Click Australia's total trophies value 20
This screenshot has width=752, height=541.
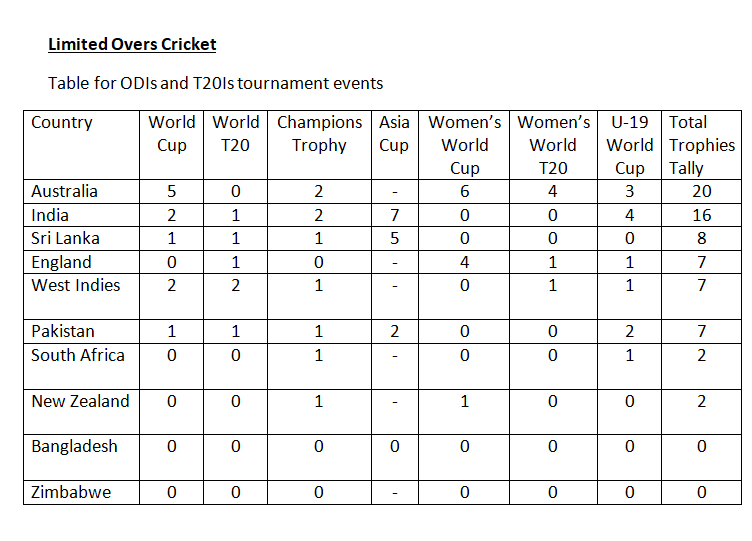pos(701,191)
